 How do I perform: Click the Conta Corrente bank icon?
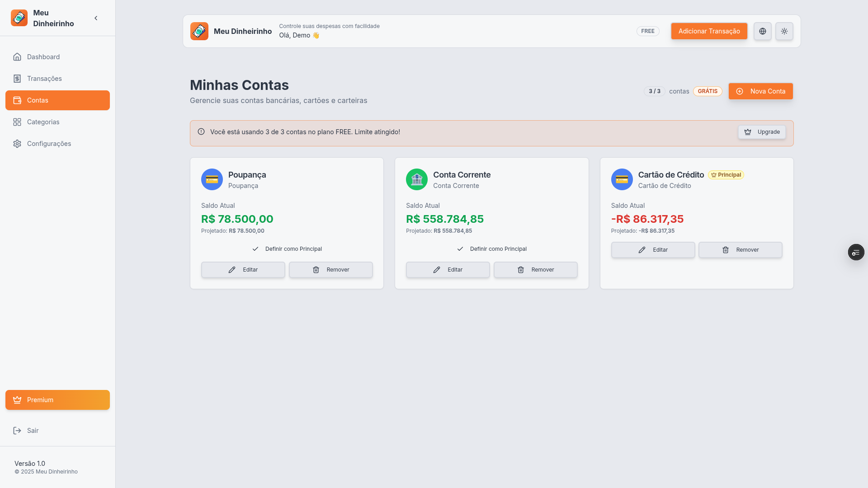pyautogui.click(x=416, y=179)
